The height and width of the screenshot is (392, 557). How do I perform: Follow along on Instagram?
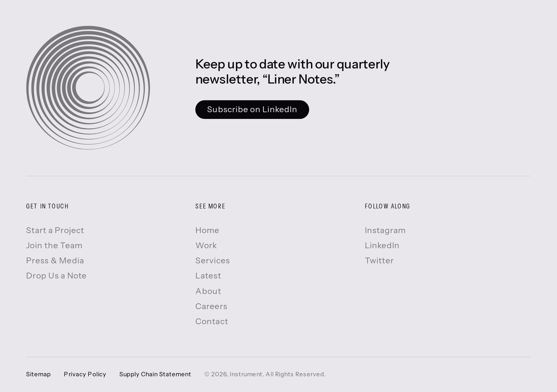pyautogui.click(x=385, y=231)
